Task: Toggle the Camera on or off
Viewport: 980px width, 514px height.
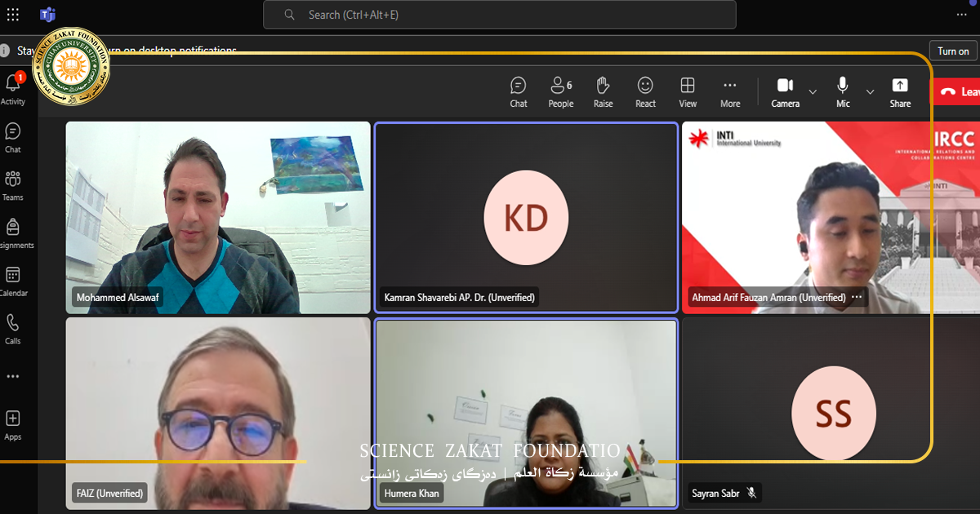Action: click(785, 91)
